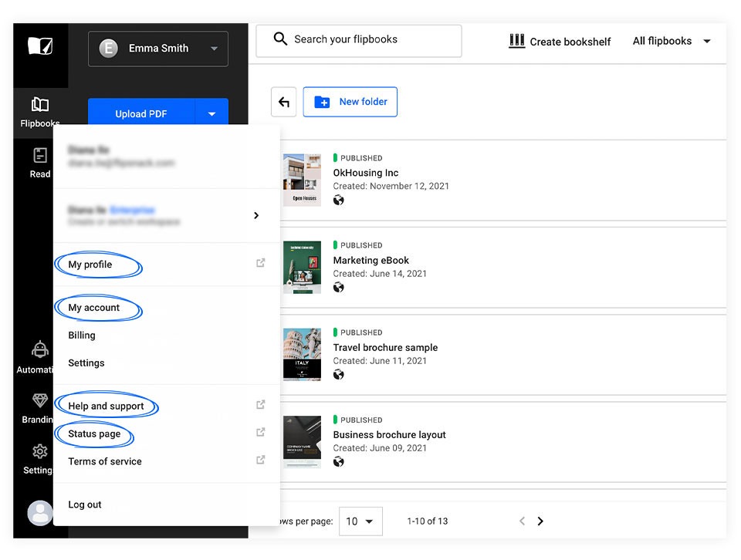Click PUBLISHED status above OkHousing Inc
The width and height of the screenshot is (741, 560).
(357, 157)
